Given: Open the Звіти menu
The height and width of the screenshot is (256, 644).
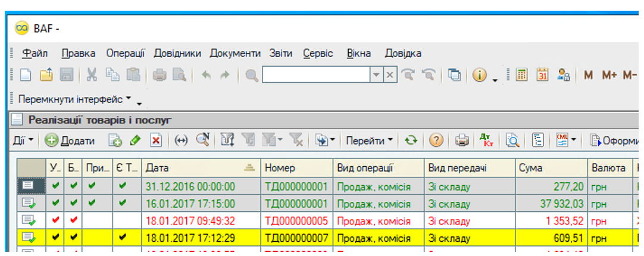Looking at the screenshot, I should coord(282,54).
